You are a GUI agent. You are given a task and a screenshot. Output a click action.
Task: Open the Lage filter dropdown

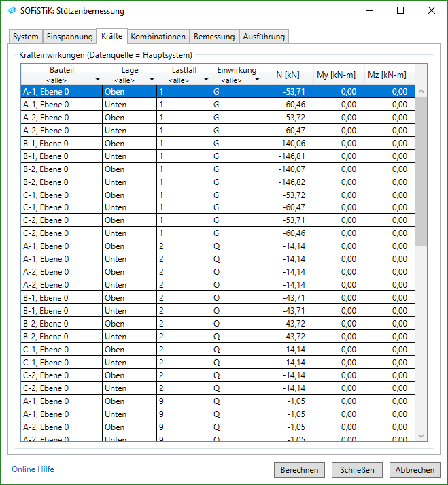(151, 80)
